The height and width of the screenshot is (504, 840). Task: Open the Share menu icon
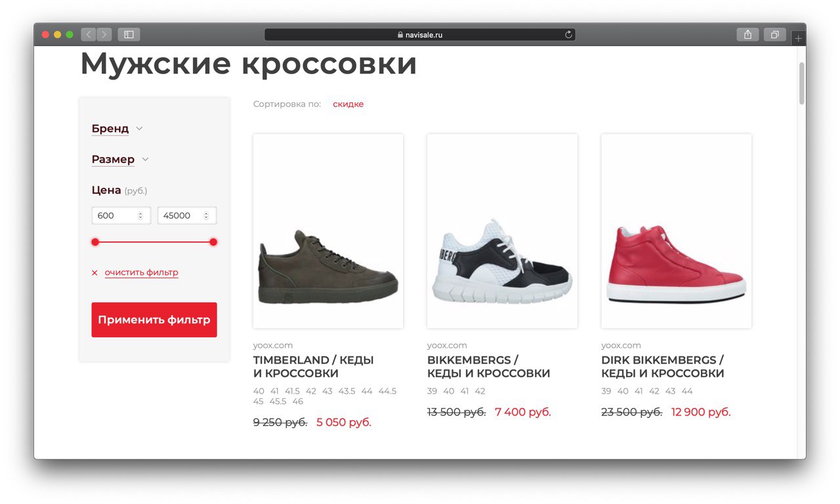coord(748,35)
